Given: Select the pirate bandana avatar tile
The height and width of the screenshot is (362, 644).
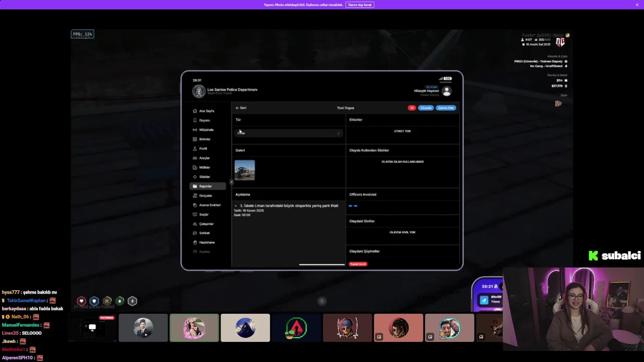Looking at the screenshot, I should [x=347, y=328].
